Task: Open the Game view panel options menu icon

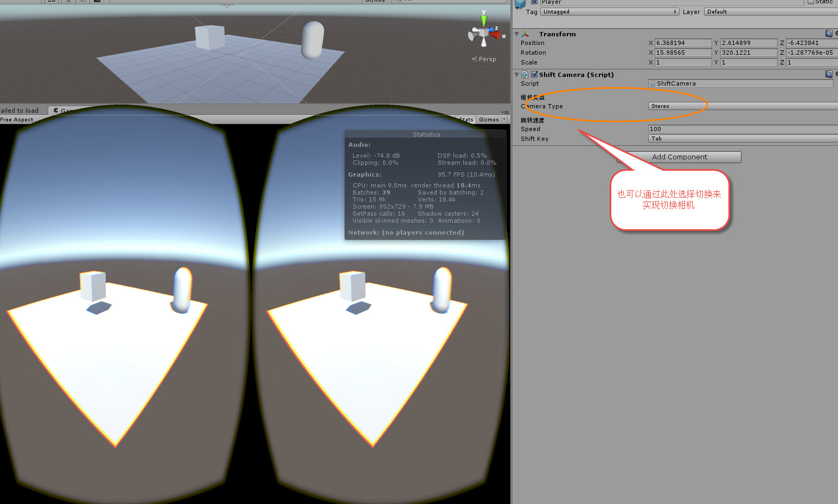Action: 505,112
